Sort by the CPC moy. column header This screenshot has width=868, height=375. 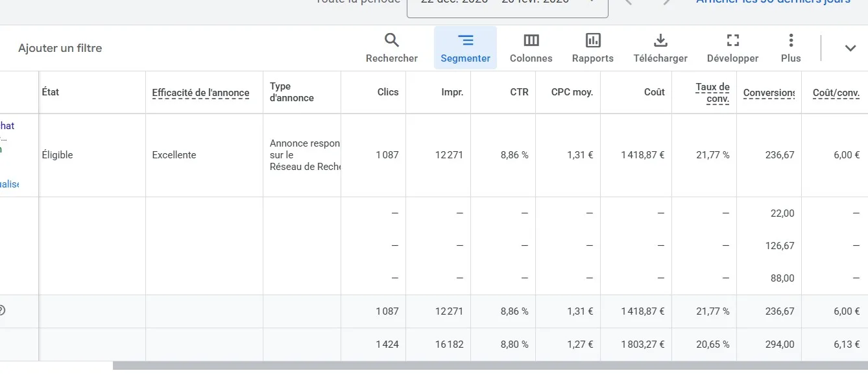click(x=572, y=92)
